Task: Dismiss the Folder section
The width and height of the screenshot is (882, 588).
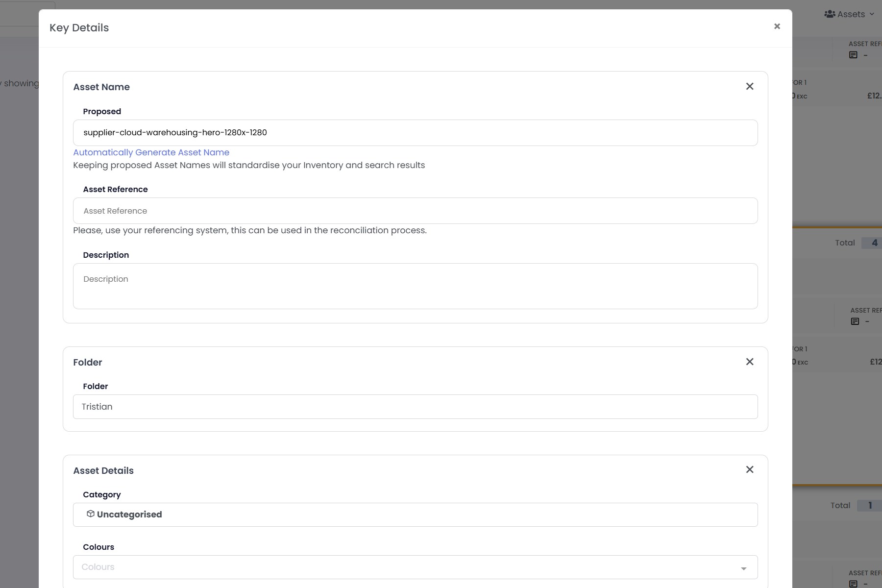Action: coord(749,362)
